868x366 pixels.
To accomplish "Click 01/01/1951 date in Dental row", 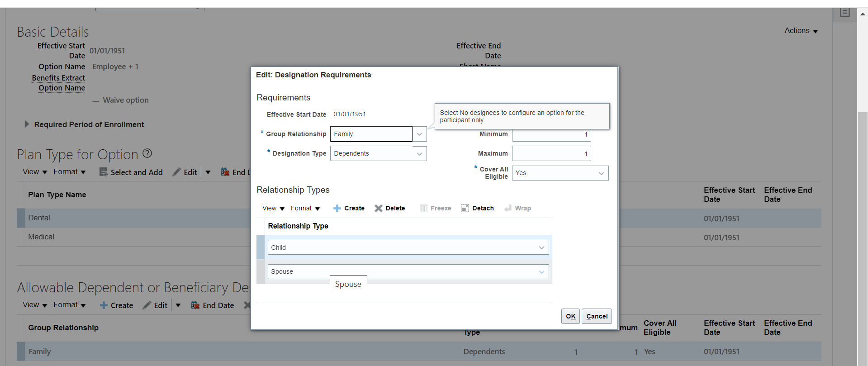I will click(721, 219).
